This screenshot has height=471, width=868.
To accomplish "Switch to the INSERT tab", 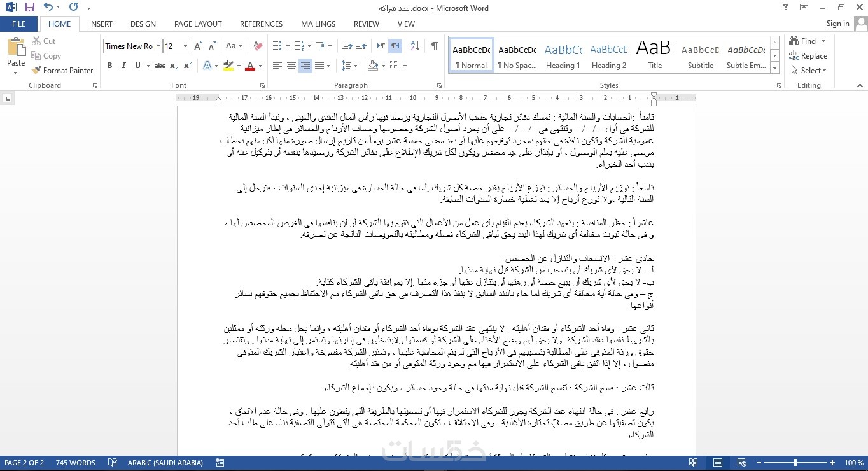I will point(101,24).
